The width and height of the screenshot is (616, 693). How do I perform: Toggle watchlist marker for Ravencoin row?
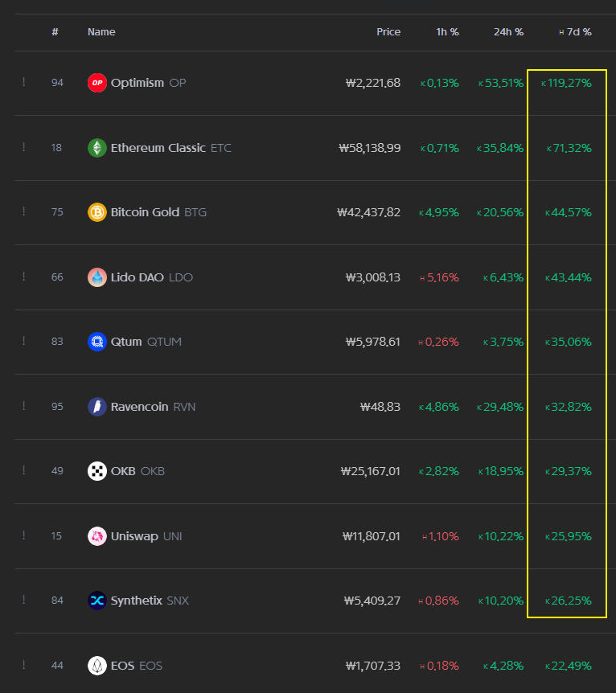(x=24, y=406)
